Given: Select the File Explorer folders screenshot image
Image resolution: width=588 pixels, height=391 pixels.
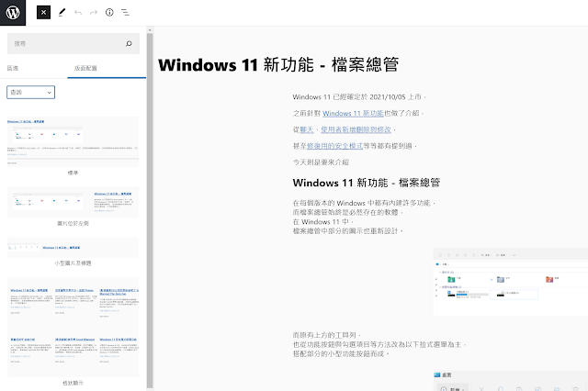Looking at the screenshot, I should click(511, 282).
